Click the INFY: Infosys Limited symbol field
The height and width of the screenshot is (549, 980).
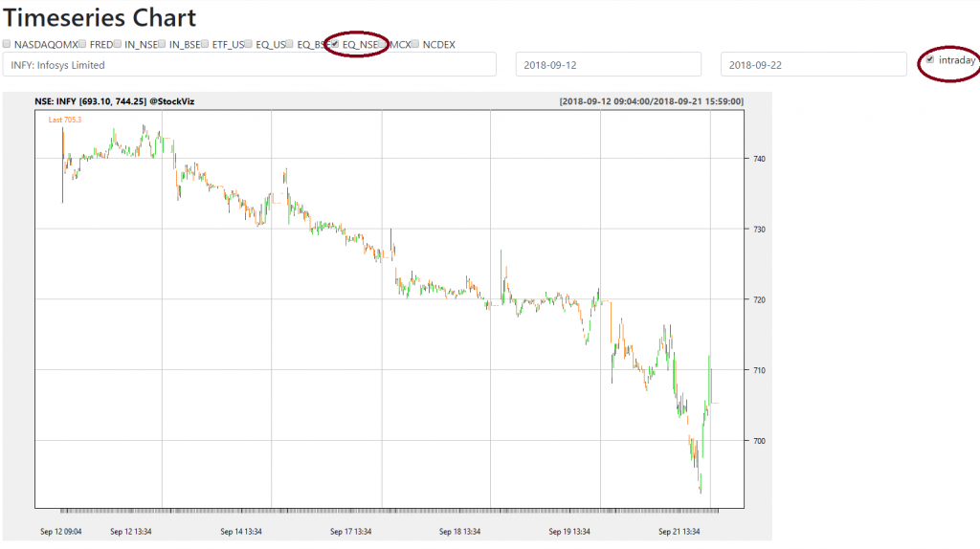coord(249,65)
